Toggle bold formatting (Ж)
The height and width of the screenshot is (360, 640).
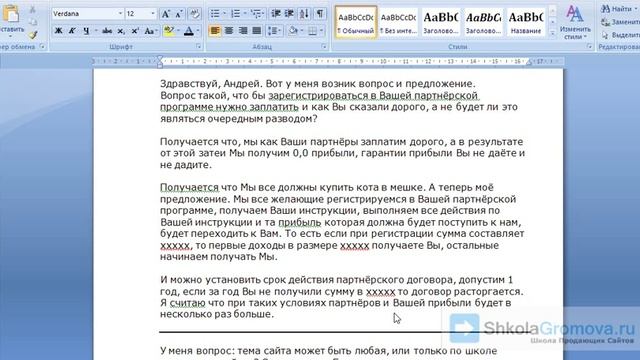click(58, 31)
